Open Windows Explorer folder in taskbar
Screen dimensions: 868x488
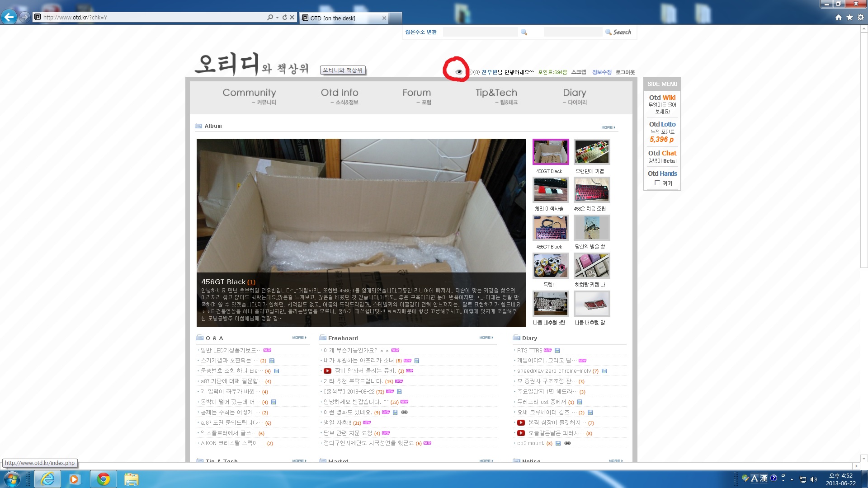pos(132,479)
